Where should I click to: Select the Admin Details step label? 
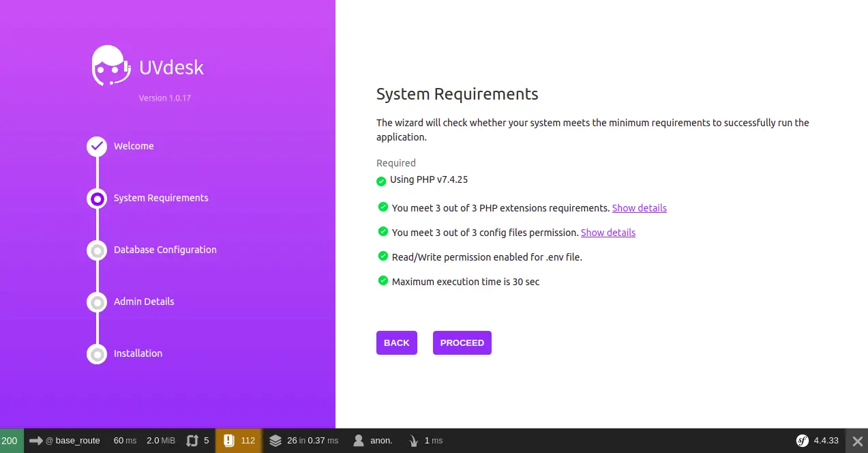[x=144, y=302]
